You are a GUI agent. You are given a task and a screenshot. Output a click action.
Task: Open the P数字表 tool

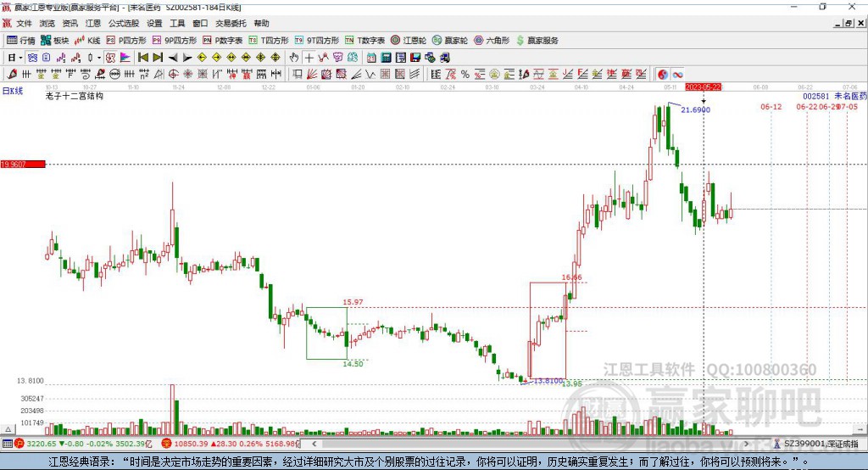click(223, 41)
